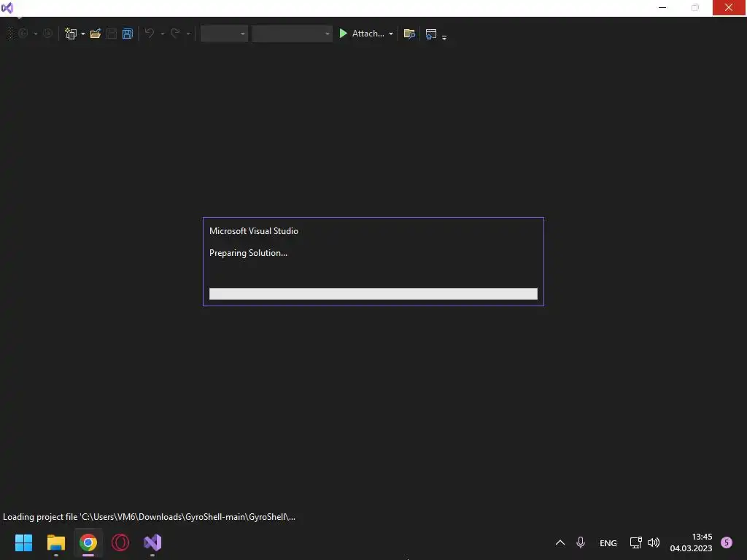Click the Save single-disk icon
The height and width of the screenshot is (560, 747).
click(112, 34)
